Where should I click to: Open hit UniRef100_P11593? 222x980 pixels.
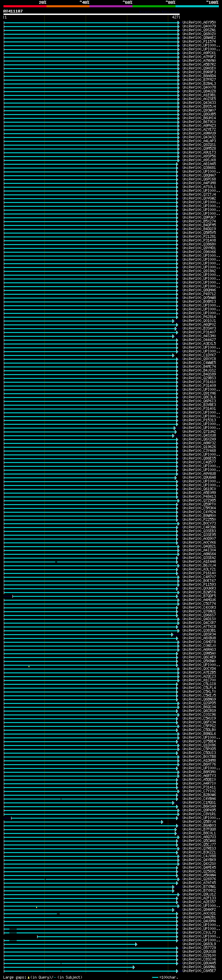coord(199,584)
